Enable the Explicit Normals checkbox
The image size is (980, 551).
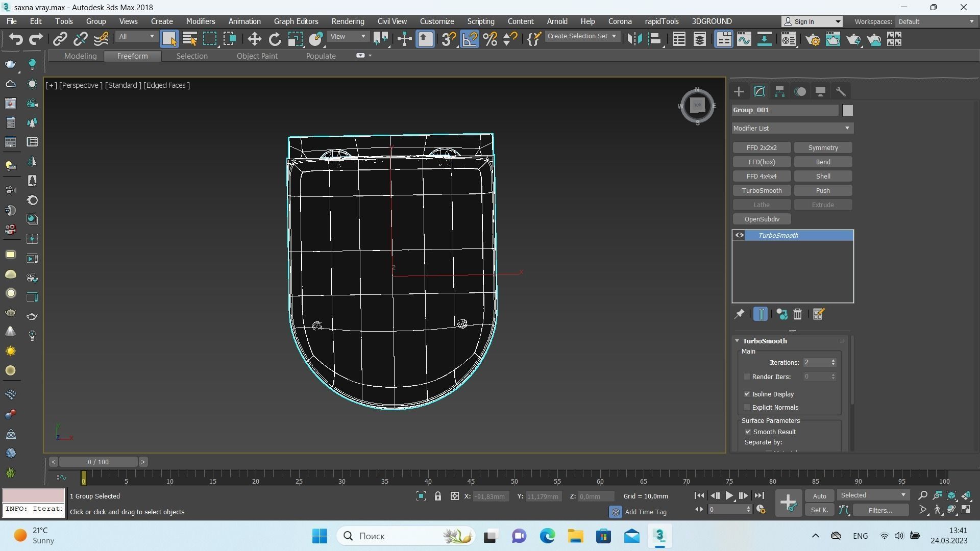(747, 407)
